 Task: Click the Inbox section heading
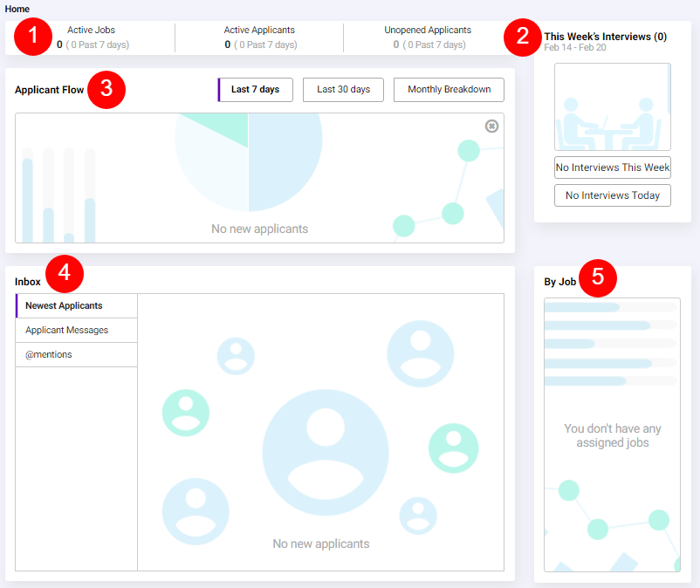pyautogui.click(x=28, y=282)
